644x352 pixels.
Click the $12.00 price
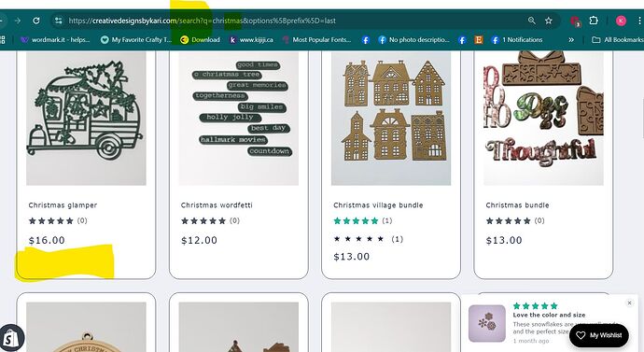[199, 240]
